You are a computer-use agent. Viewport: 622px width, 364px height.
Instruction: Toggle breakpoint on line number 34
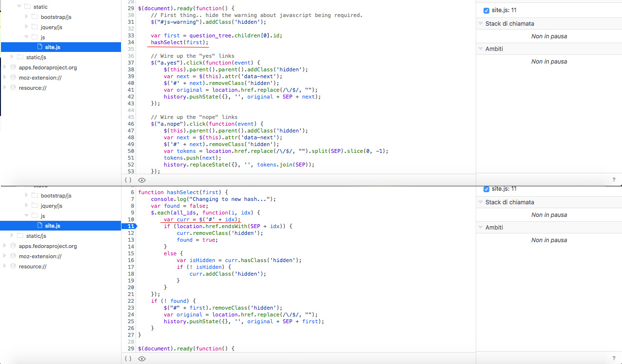coord(131,43)
